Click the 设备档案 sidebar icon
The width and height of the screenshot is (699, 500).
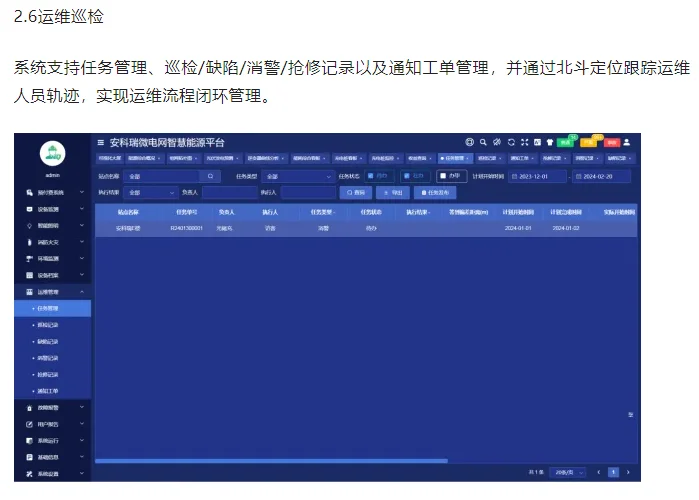[x=29, y=275]
